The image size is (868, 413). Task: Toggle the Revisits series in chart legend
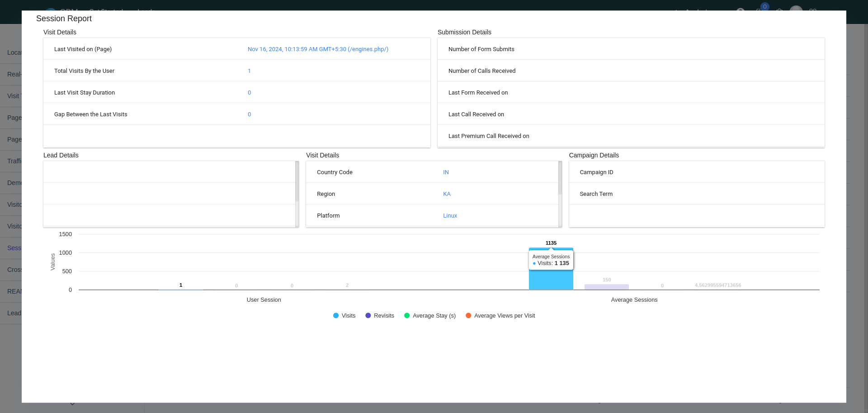(380, 316)
